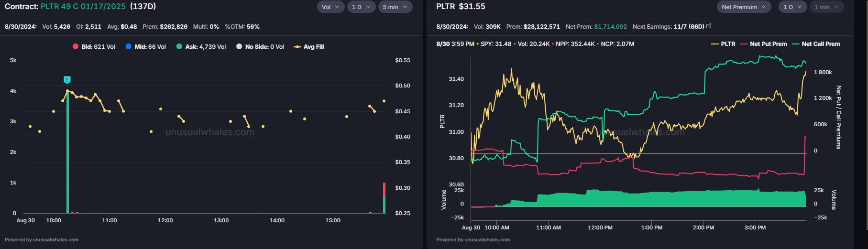Click the OI: 2,511 stat
The width and height of the screenshot is (868, 249).
tap(88, 27)
